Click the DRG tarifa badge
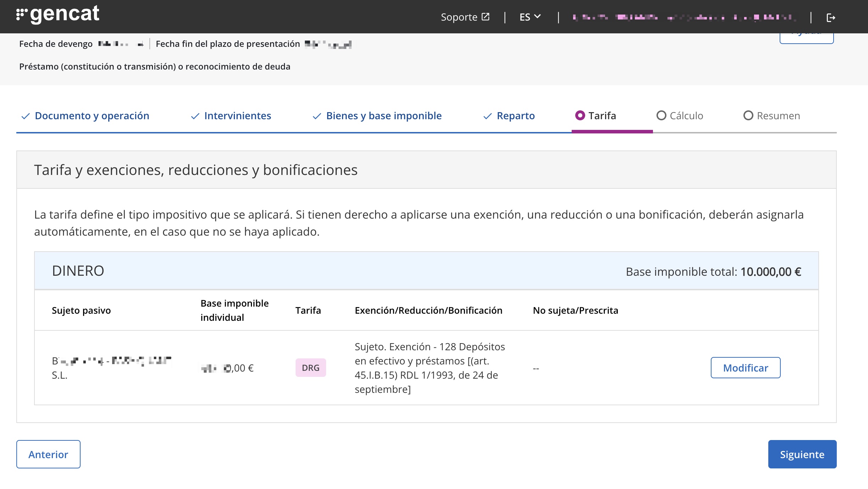The height and width of the screenshot is (489, 868). point(311,368)
